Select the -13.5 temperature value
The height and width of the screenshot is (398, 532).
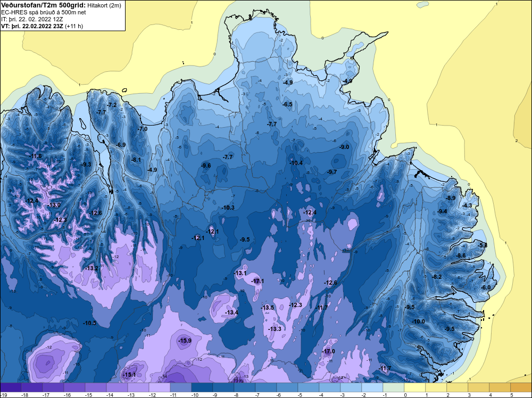pos(268,308)
